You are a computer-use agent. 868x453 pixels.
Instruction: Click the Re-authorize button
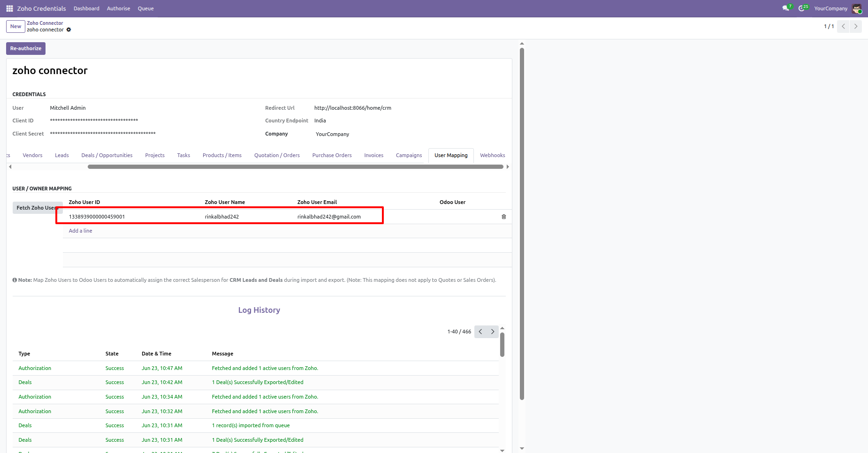click(x=26, y=48)
